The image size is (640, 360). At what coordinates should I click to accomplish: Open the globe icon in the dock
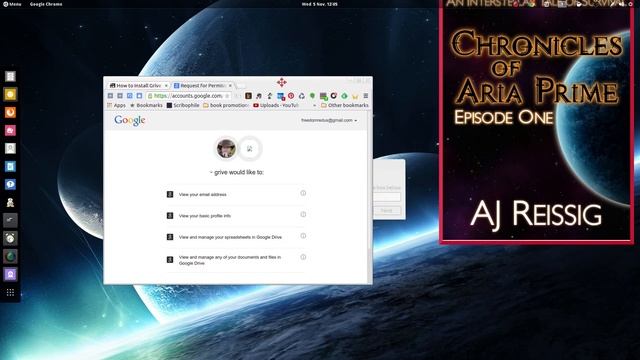(10, 256)
